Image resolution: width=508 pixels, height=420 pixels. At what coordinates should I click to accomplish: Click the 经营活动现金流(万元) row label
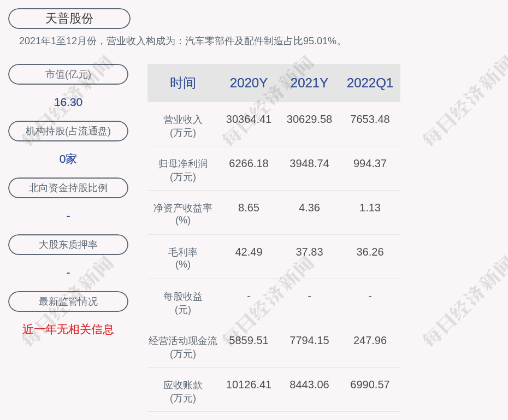click(x=183, y=347)
